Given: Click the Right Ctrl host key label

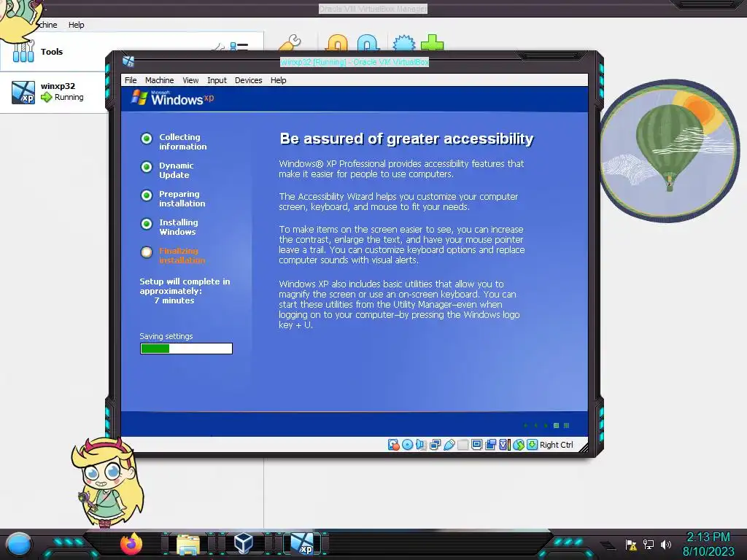Looking at the screenshot, I should (x=557, y=445).
